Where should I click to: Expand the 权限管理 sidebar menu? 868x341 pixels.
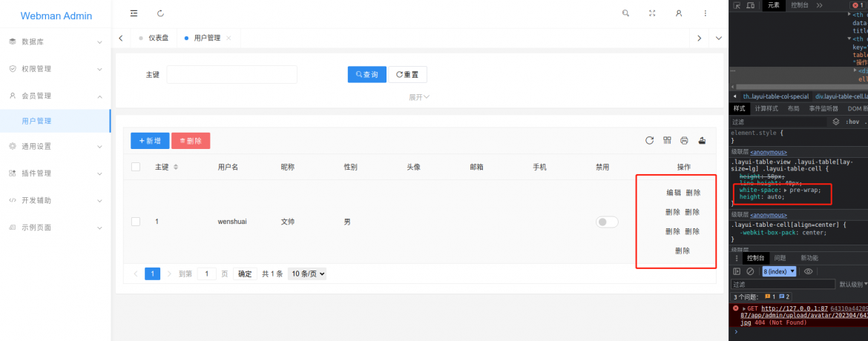(x=56, y=69)
